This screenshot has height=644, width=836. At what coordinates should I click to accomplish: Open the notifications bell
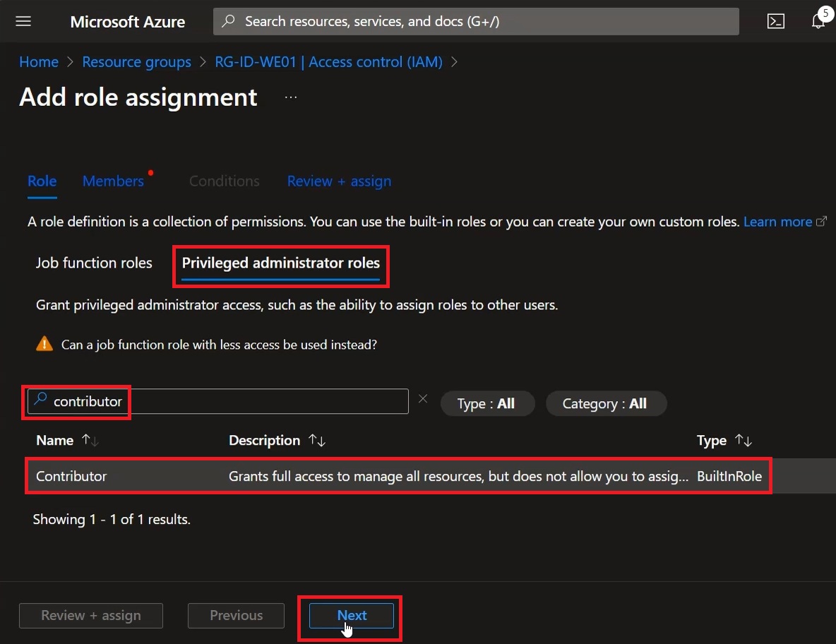tap(818, 21)
